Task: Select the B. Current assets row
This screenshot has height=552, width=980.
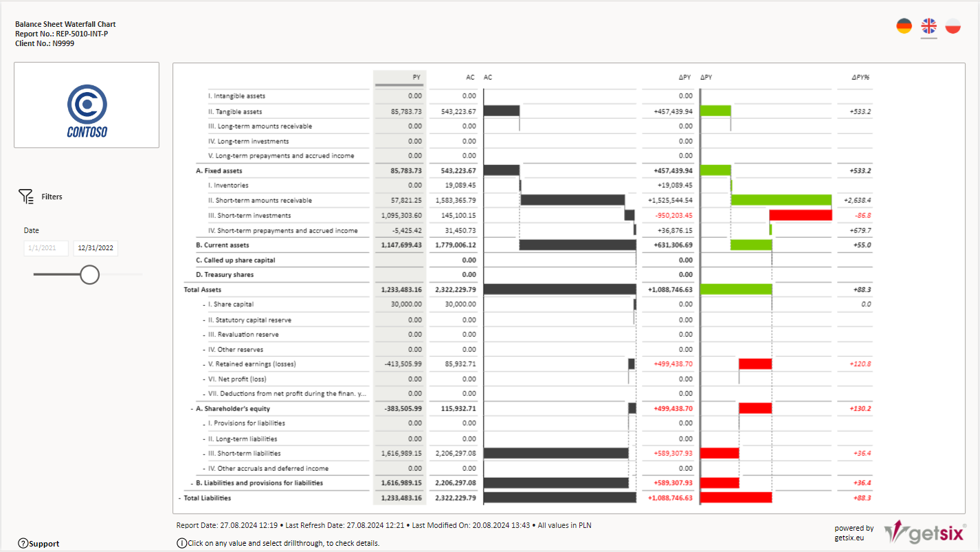Action: coord(222,245)
